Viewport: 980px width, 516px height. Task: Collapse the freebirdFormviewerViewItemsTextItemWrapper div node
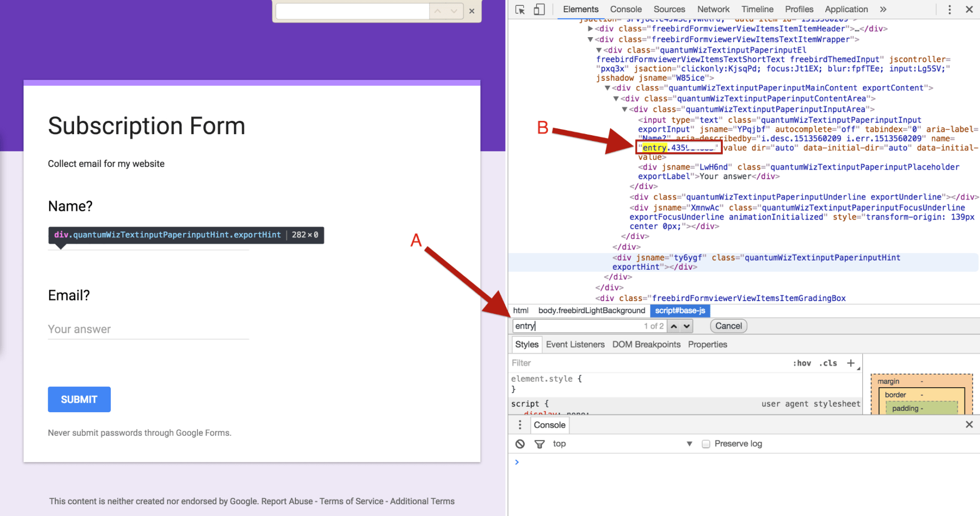pos(590,39)
